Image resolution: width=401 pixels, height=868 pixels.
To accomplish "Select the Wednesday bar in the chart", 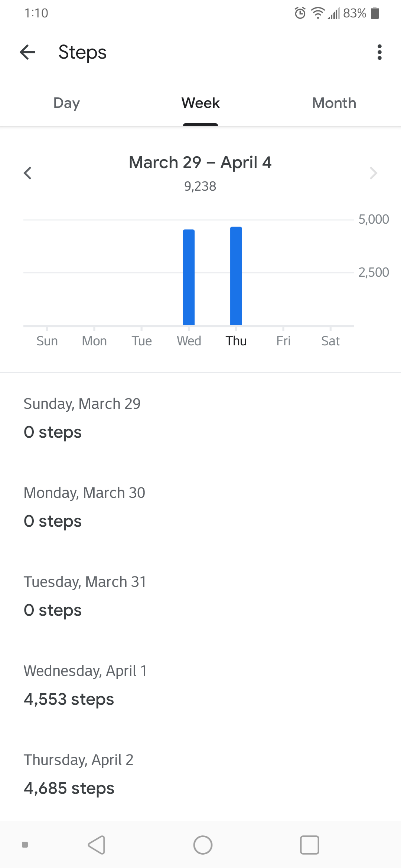I will click(x=189, y=277).
